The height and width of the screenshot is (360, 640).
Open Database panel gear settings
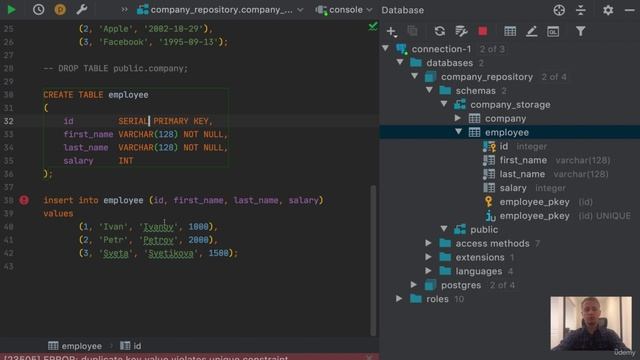tap(608, 10)
